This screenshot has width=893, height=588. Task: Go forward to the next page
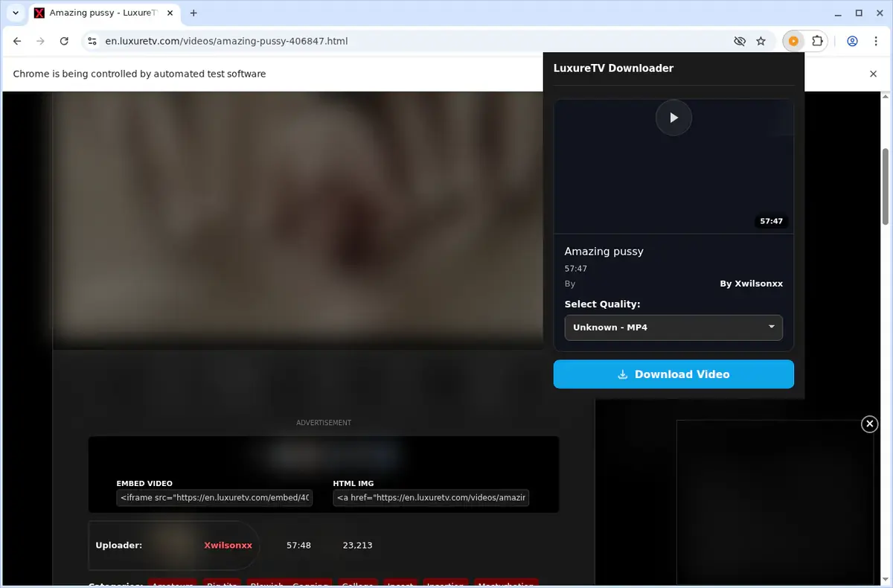coord(41,41)
